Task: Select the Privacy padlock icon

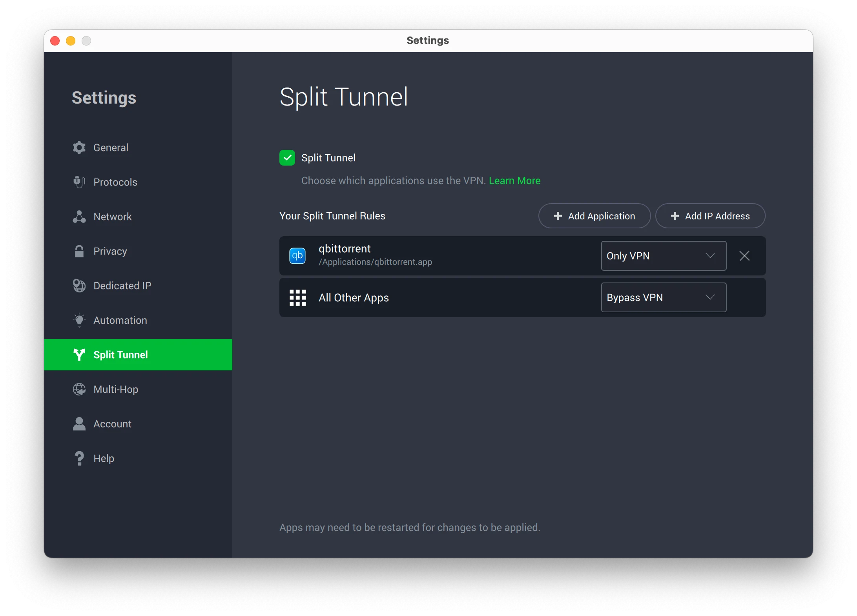Action: coord(79,251)
